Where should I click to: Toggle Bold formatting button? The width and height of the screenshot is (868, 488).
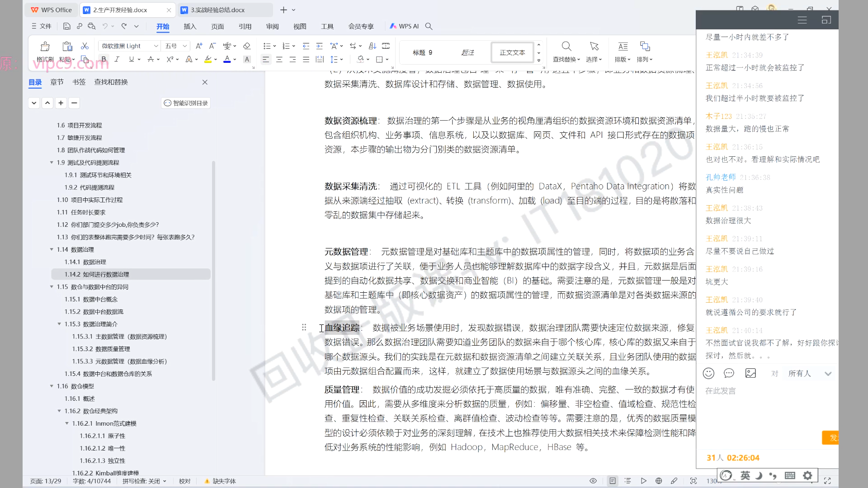pyautogui.click(x=104, y=59)
